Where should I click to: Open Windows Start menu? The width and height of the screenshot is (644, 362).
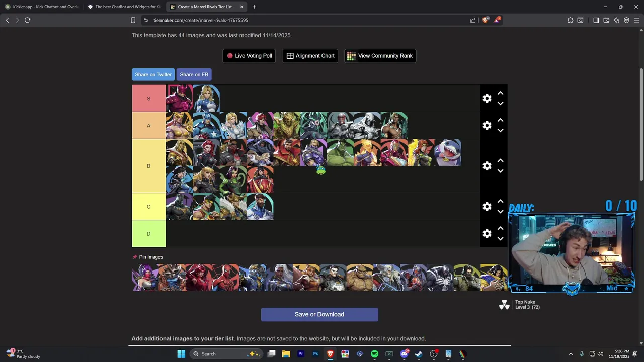(x=181, y=354)
